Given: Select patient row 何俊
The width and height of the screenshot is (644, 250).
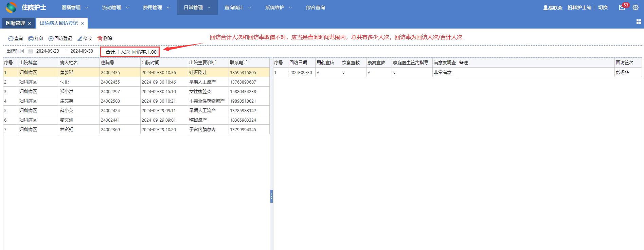Looking at the screenshot, I should point(136,82).
